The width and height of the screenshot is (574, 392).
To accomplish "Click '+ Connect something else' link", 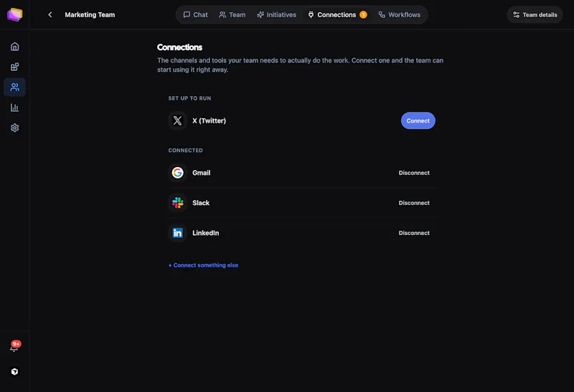I will 203,265.
